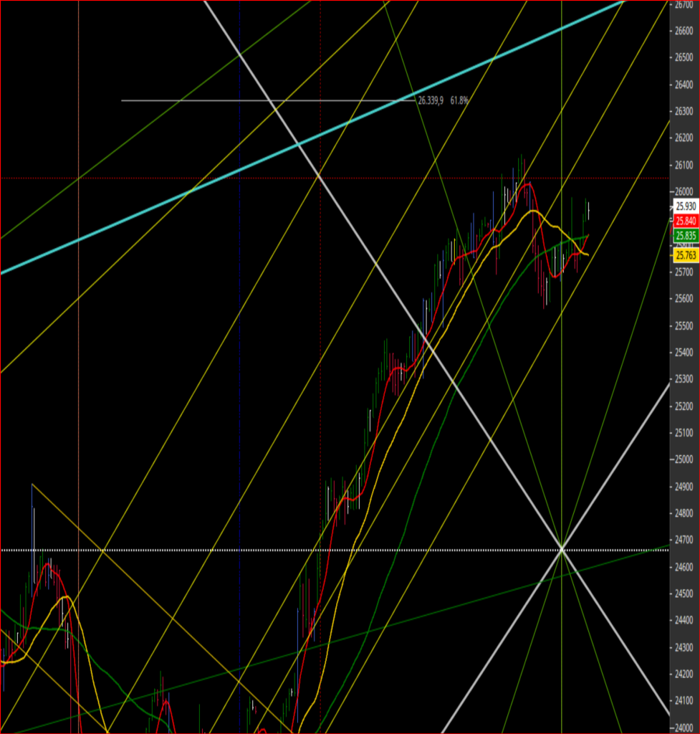Click the 24700 price axis label
700x734 pixels.
pos(684,540)
